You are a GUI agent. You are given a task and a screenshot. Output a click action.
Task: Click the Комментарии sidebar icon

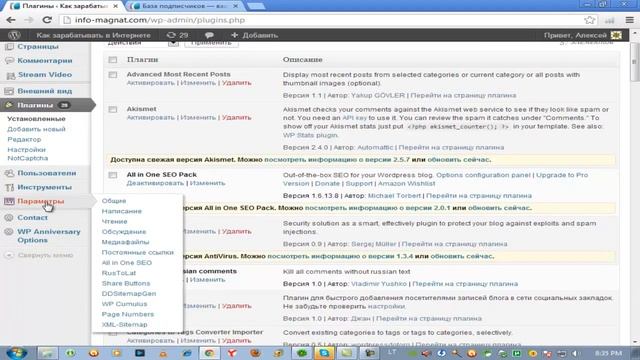pyautogui.click(x=9, y=60)
